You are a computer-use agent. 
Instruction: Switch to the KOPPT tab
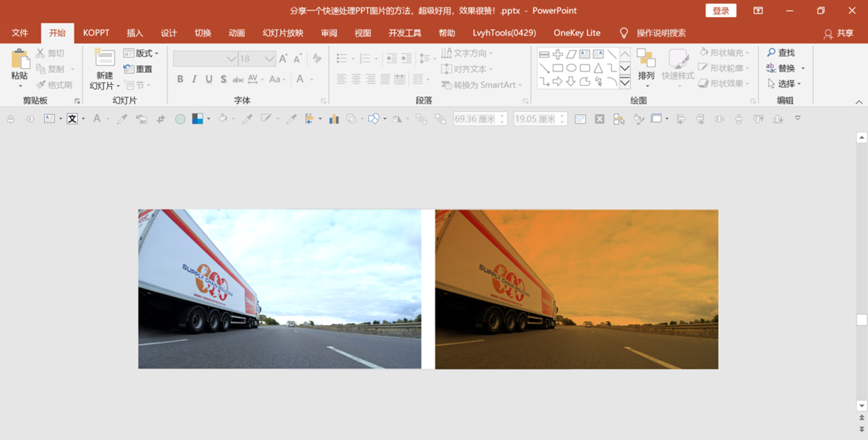click(x=96, y=33)
